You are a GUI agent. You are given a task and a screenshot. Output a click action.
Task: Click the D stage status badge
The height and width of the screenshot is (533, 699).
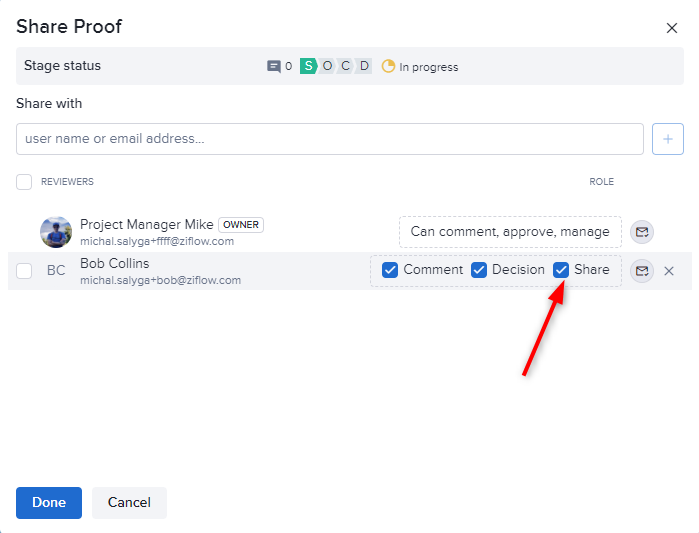[x=364, y=67]
